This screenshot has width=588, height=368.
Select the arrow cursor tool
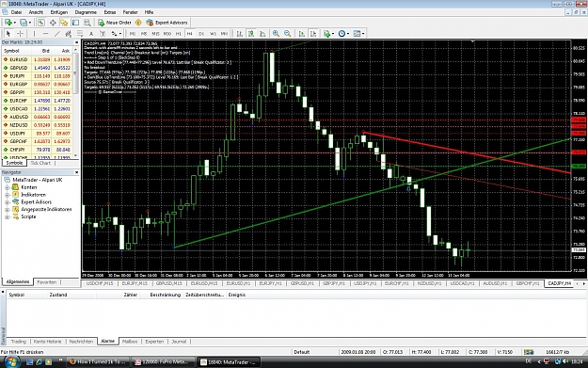click(8, 34)
